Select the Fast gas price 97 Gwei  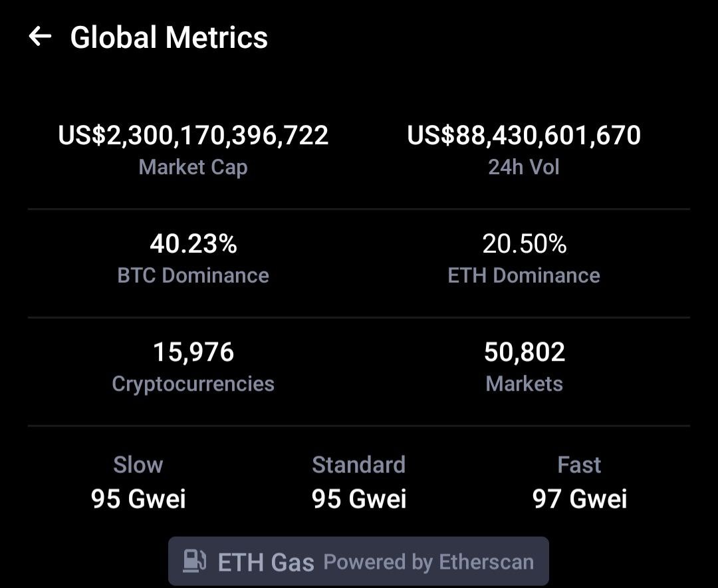click(x=579, y=499)
